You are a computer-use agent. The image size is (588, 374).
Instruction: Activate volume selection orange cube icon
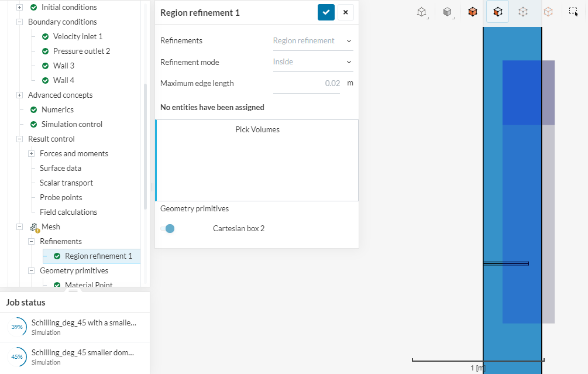[x=472, y=12]
